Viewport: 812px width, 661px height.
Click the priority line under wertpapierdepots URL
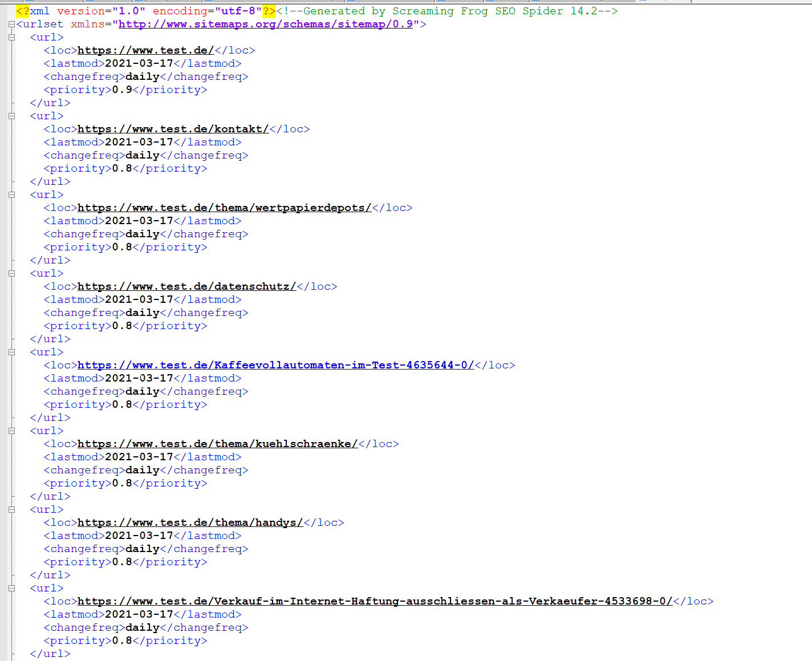coord(125,247)
